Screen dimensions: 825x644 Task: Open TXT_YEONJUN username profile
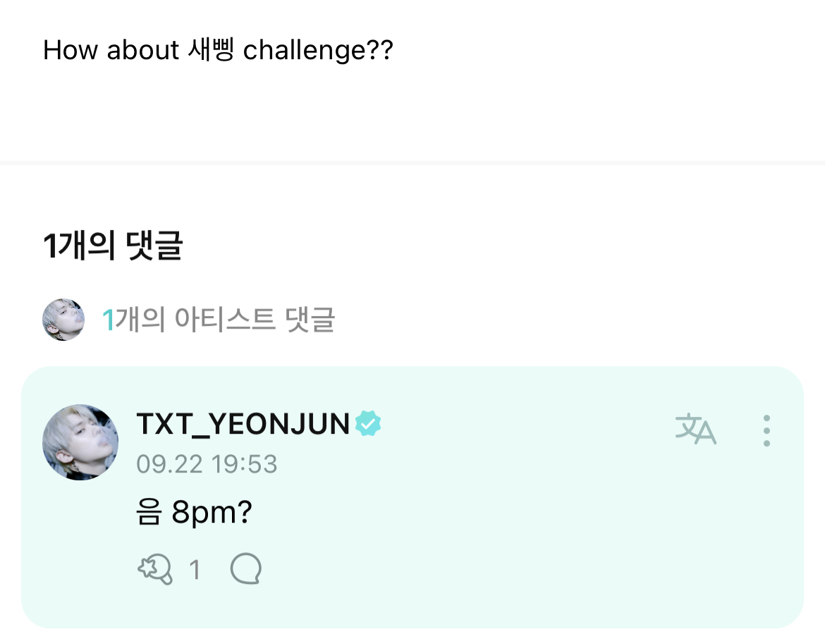click(x=243, y=423)
